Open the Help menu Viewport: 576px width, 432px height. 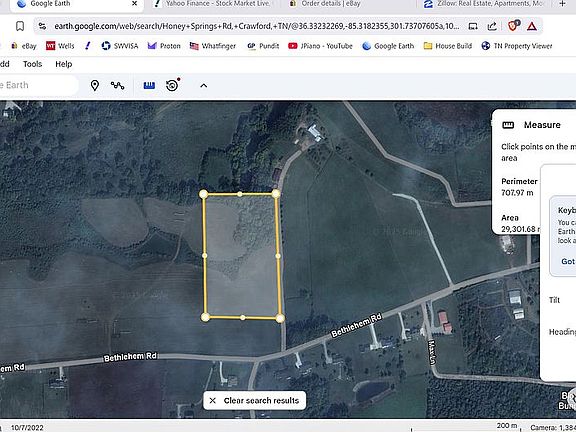(x=64, y=64)
